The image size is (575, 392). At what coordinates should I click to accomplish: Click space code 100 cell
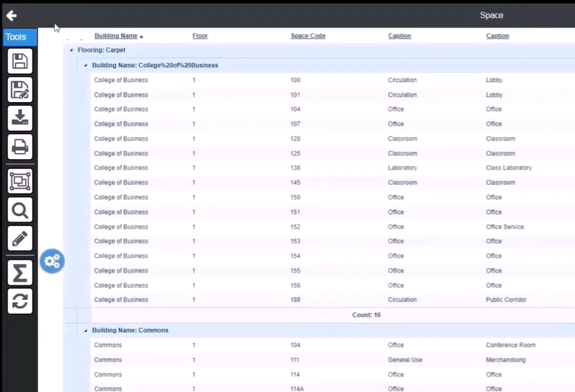(295, 80)
